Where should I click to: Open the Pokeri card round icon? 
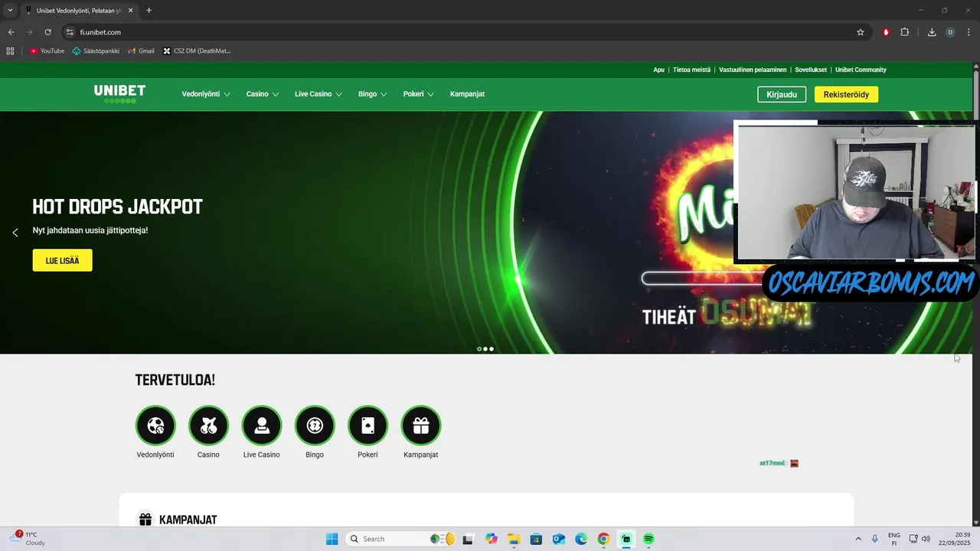point(367,425)
